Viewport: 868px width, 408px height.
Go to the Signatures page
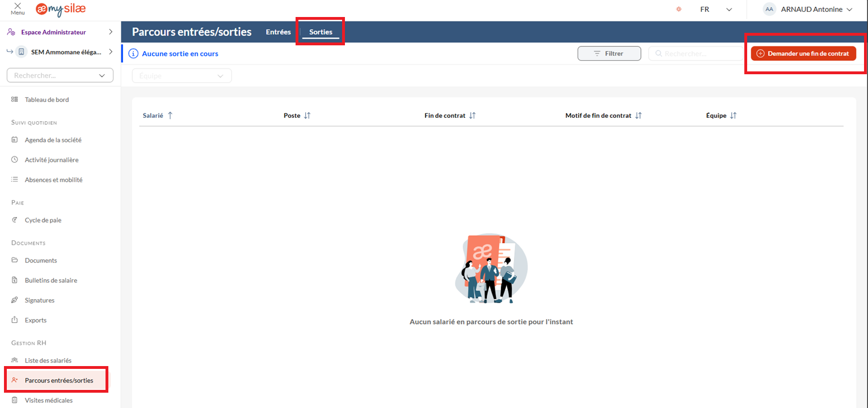point(40,300)
